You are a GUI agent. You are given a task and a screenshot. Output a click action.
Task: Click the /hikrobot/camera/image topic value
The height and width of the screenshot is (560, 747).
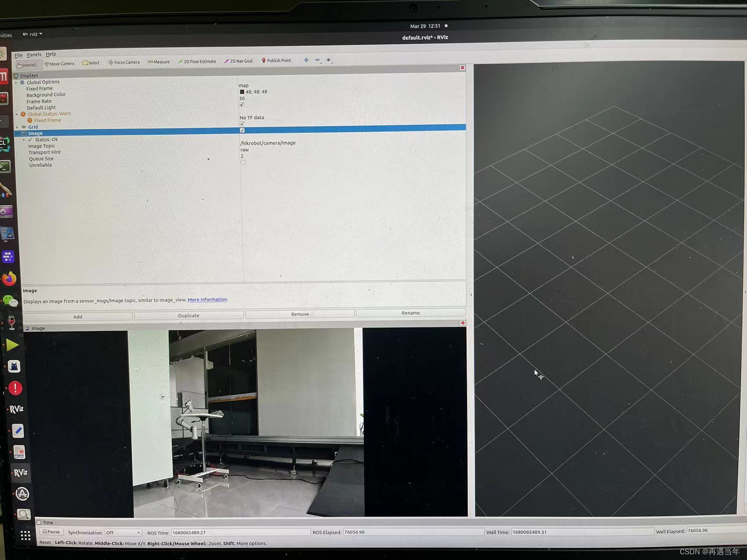pos(268,143)
